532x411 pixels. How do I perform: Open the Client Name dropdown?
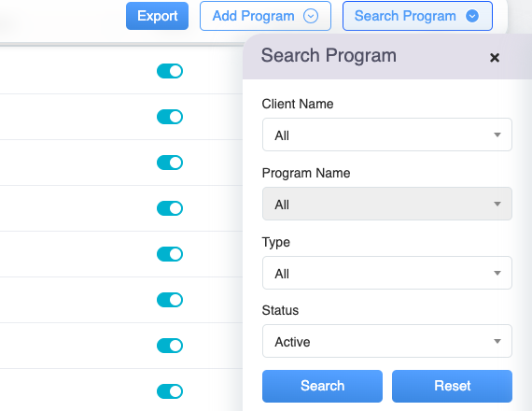point(387,135)
